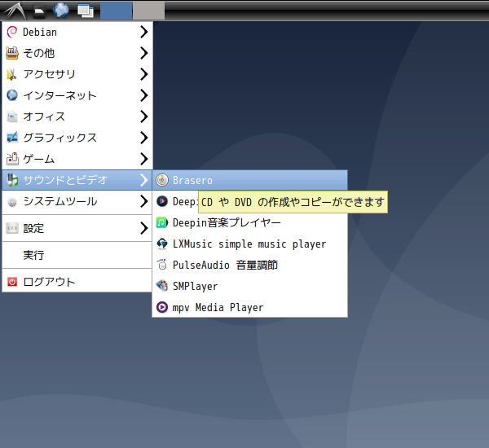Switch to the second gray desktop pager
Viewport: 489px width, 448px height.
coord(149,11)
